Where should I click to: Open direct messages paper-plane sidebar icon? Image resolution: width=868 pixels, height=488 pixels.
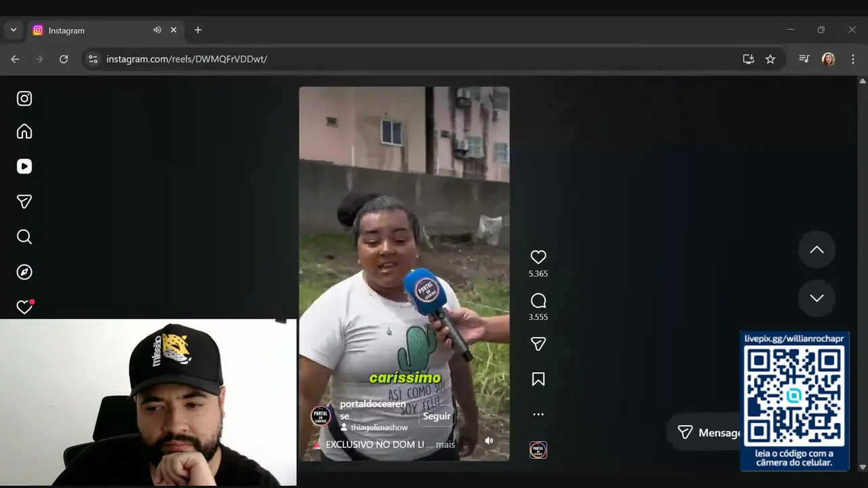tap(24, 202)
